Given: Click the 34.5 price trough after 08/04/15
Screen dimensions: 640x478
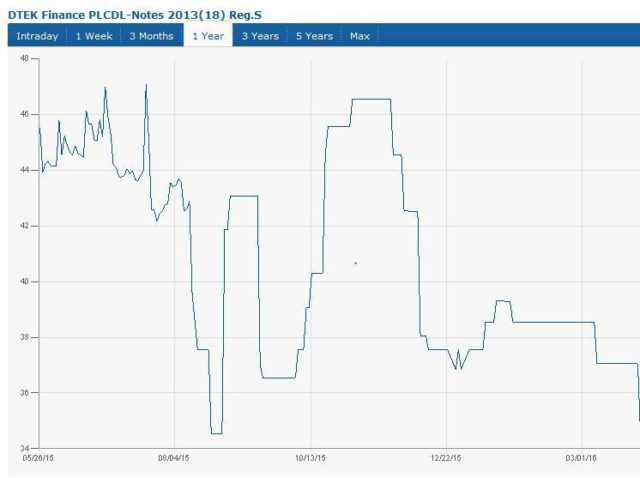Looking at the screenshot, I should (216, 433).
